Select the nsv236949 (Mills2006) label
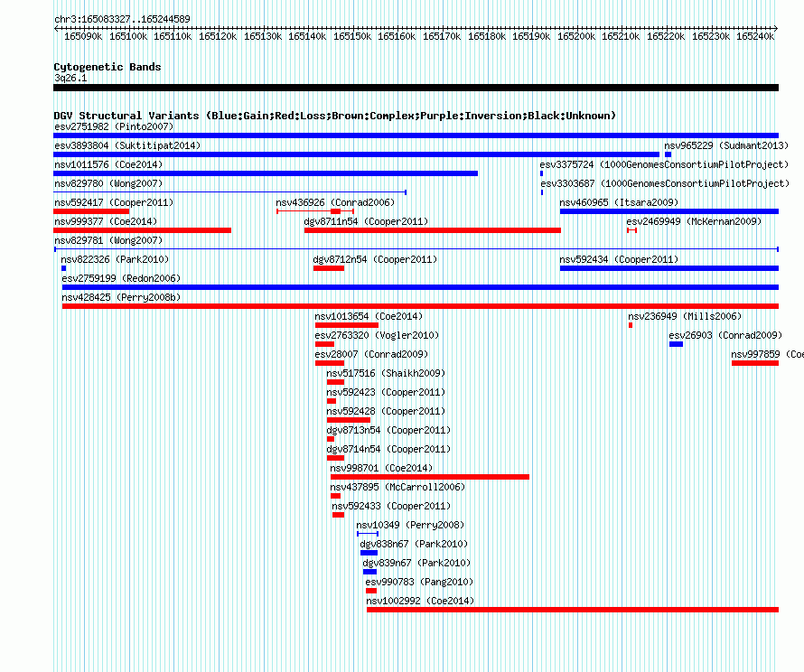The height and width of the screenshot is (672, 804). [x=685, y=316]
